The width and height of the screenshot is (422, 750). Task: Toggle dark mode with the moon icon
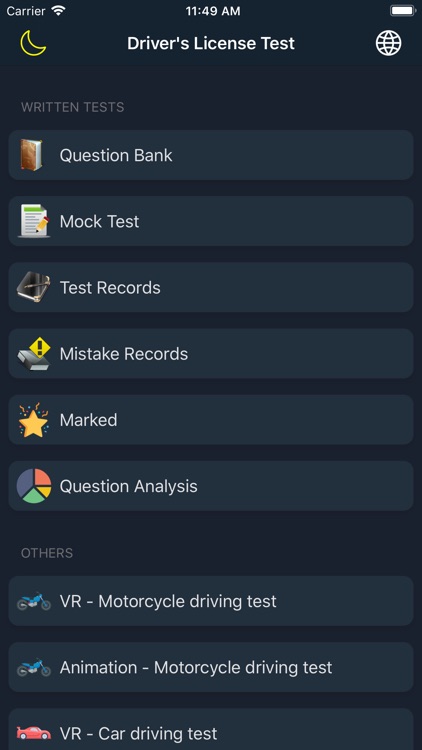(x=33, y=43)
